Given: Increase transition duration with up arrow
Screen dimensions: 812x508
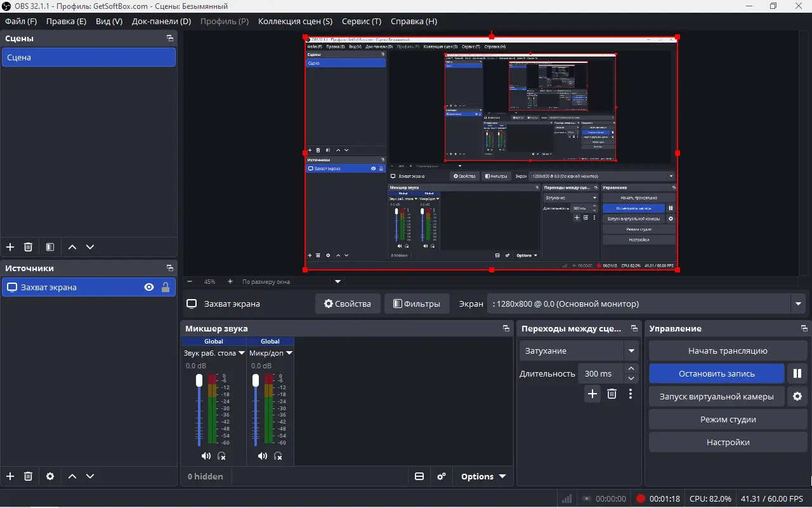Looking at the screenshot, I should tap(631, 369).
